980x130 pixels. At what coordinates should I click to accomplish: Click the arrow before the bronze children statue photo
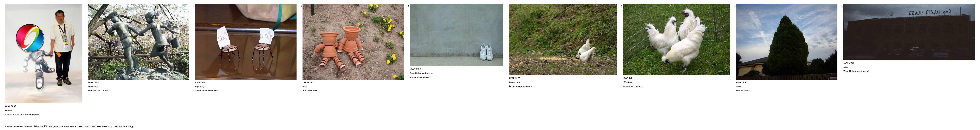click(x=85, y=6)
